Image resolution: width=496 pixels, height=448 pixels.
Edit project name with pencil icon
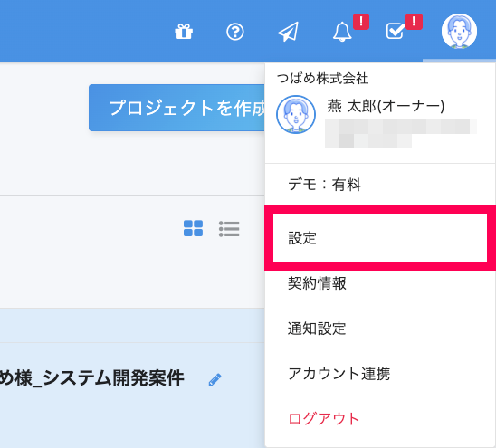pos(215,379)
